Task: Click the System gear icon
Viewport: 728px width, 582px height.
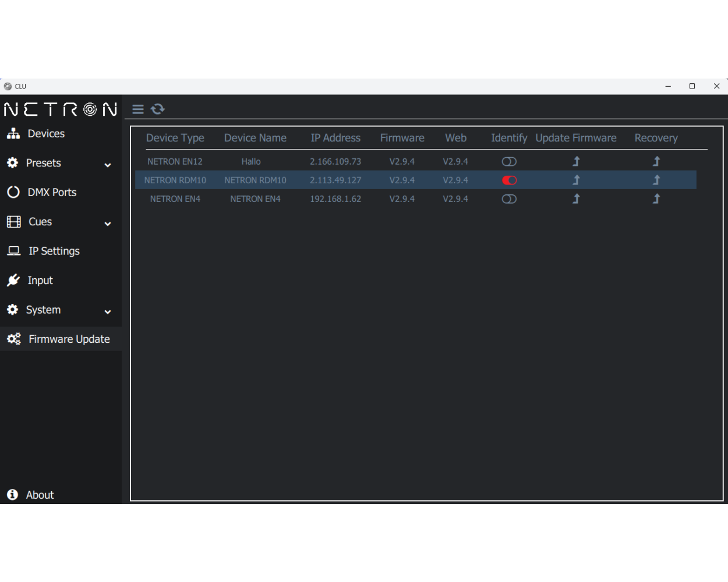Action: 13,310
